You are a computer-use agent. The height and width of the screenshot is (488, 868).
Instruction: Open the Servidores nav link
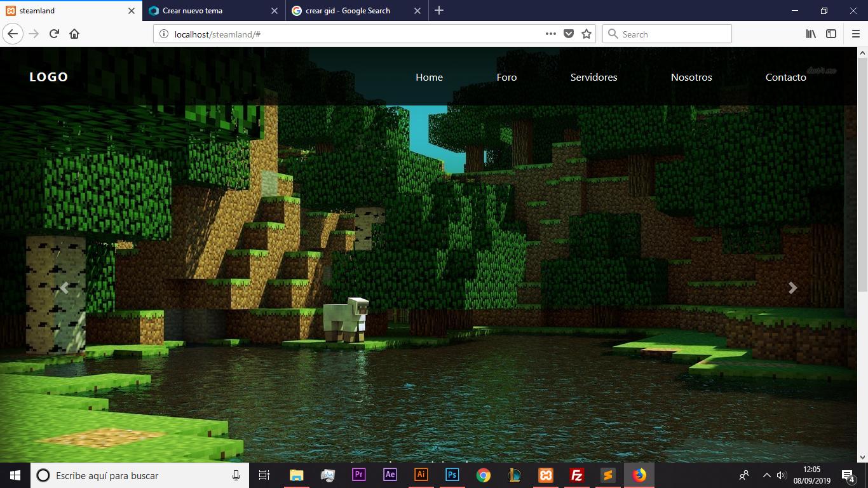593,77
